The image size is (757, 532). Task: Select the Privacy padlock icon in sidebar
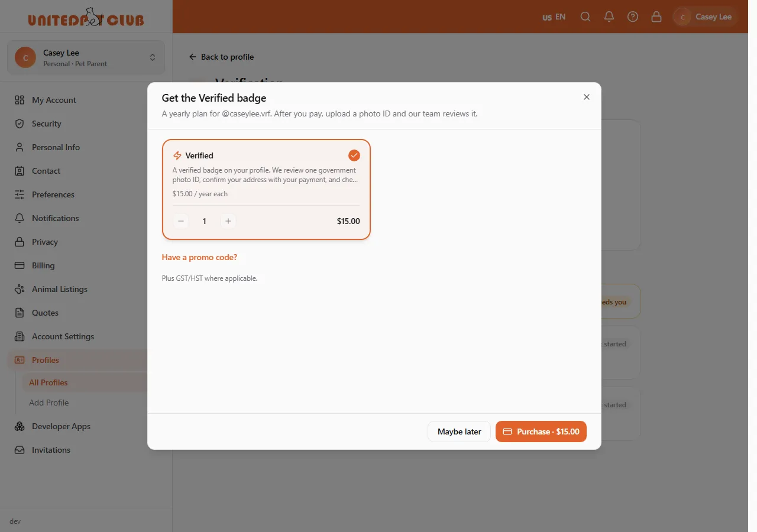click(20, 242)
